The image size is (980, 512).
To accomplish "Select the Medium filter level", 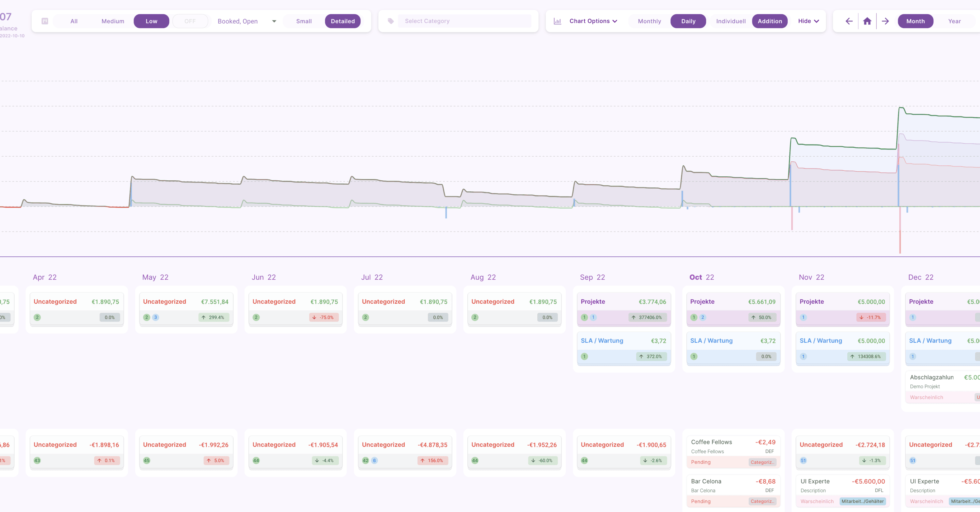I will tap(113, 21).
